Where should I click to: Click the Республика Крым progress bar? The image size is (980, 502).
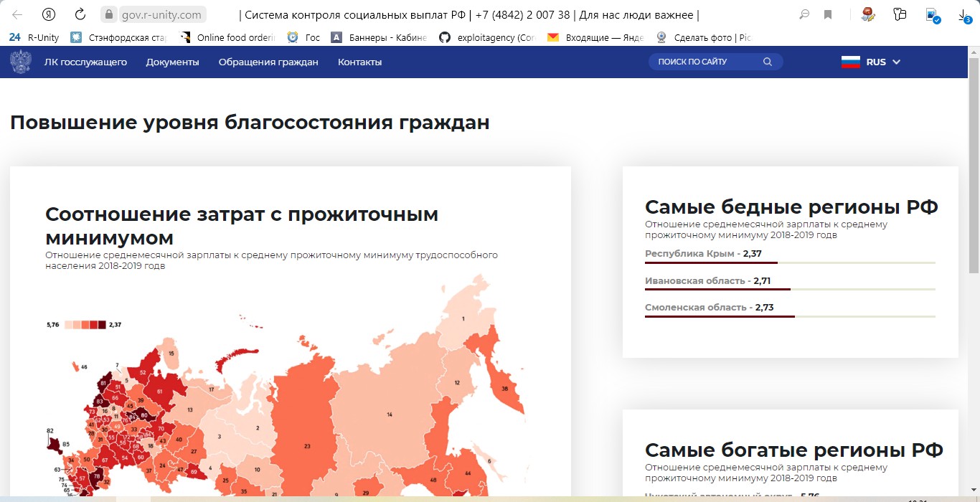(790, 263)
